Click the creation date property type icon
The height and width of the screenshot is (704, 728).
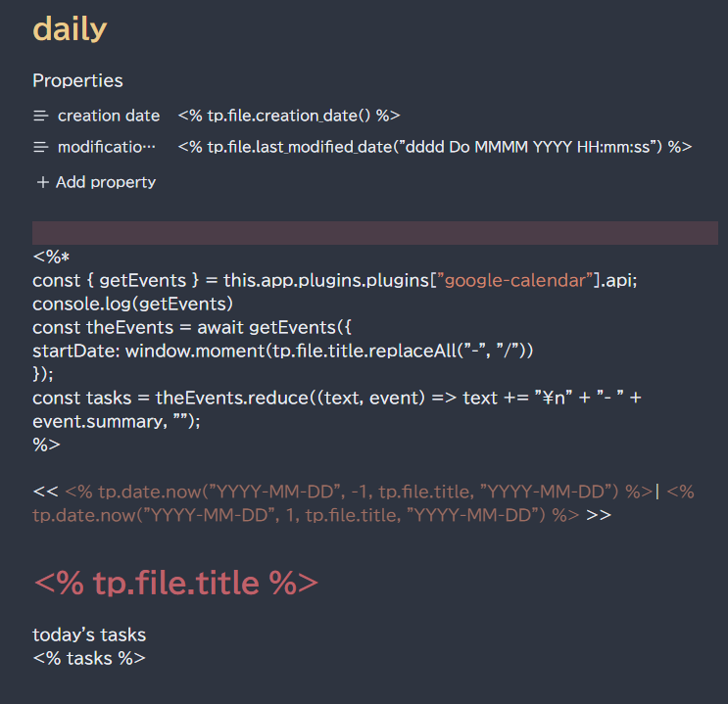tap(41, 116)
